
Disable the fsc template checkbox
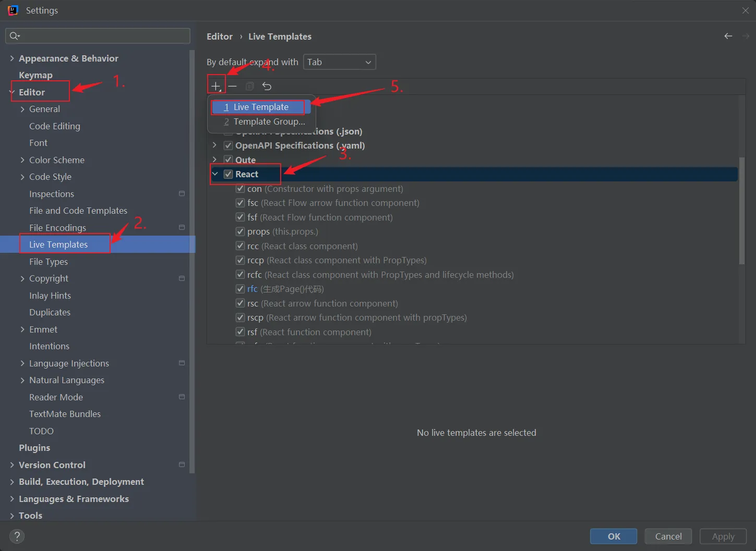[240, 203]
